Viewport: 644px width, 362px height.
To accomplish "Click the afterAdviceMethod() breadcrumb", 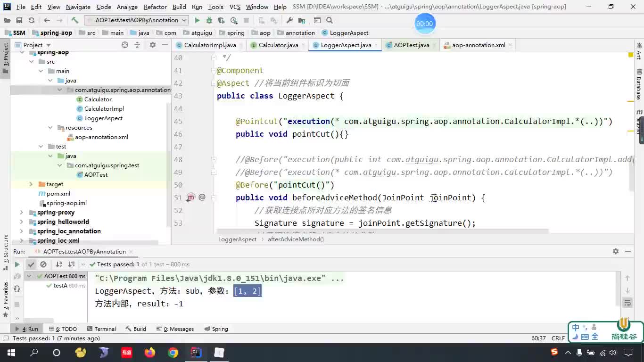I will 296,239.
